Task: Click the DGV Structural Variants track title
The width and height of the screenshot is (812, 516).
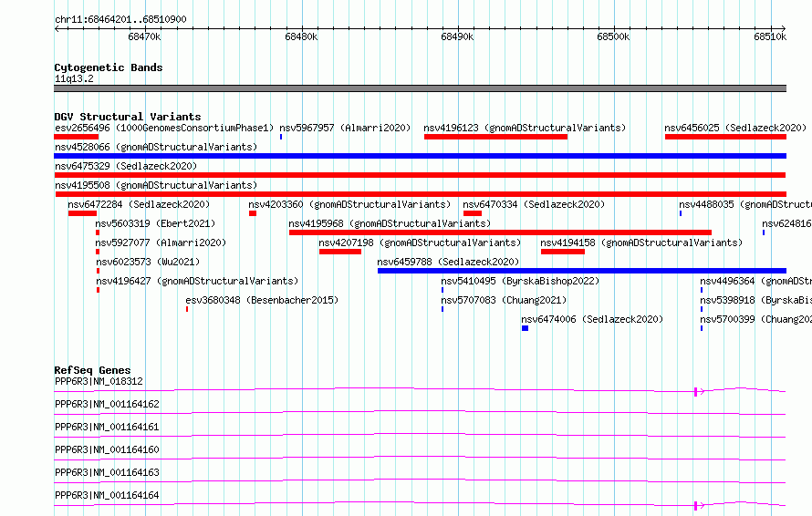Action: pos(128,117)
